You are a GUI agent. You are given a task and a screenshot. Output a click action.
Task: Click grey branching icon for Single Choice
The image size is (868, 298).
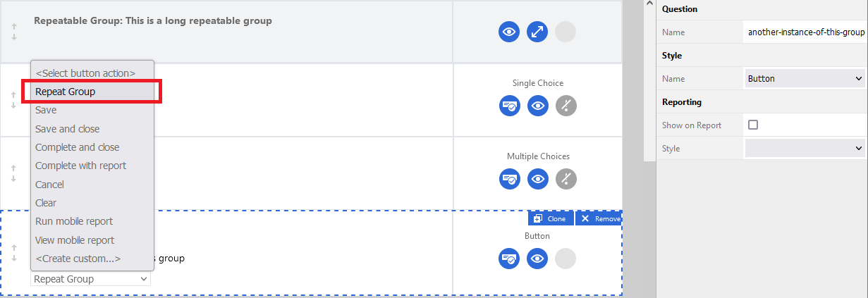pyautogui.click(x=566, y=106)
